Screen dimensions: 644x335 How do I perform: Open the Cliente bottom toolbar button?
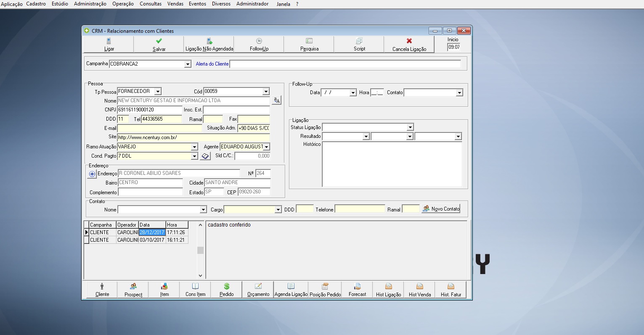(102, 290)
